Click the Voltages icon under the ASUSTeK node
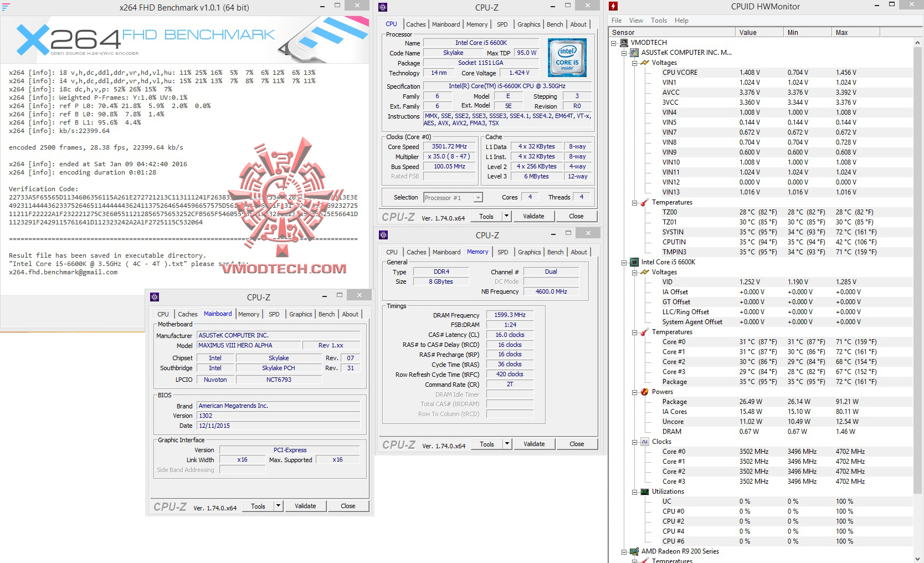 [x=645, y=63]
